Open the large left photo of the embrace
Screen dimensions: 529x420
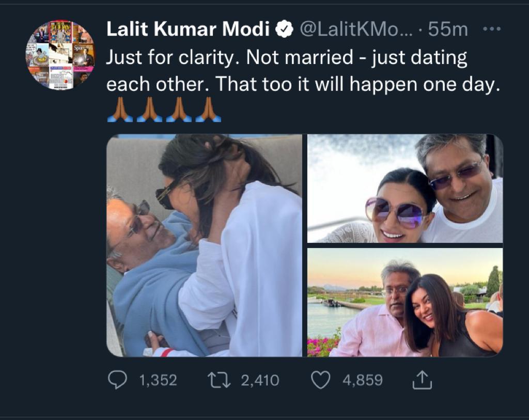click(x=204, y=245)
